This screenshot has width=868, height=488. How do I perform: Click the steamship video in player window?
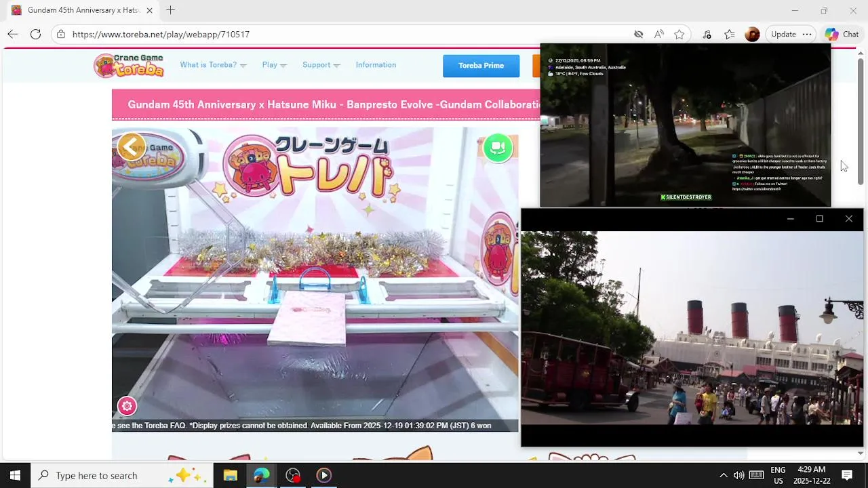pos(692,328)
